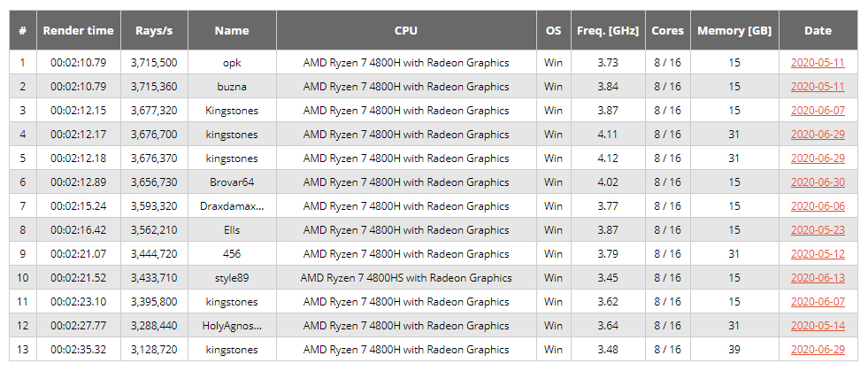Open the date link in opk's row
This screenshot has height=379, width=868.
click(x=818, y=63)
